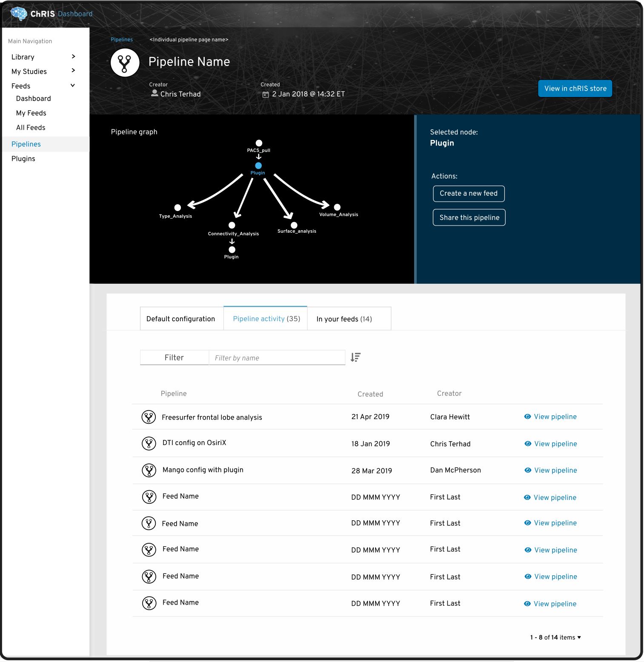Screen dimensions: 644x662
Task: Click the eye icon beside Clara Hewitt's View pipeline
Action: coord(527,417)
